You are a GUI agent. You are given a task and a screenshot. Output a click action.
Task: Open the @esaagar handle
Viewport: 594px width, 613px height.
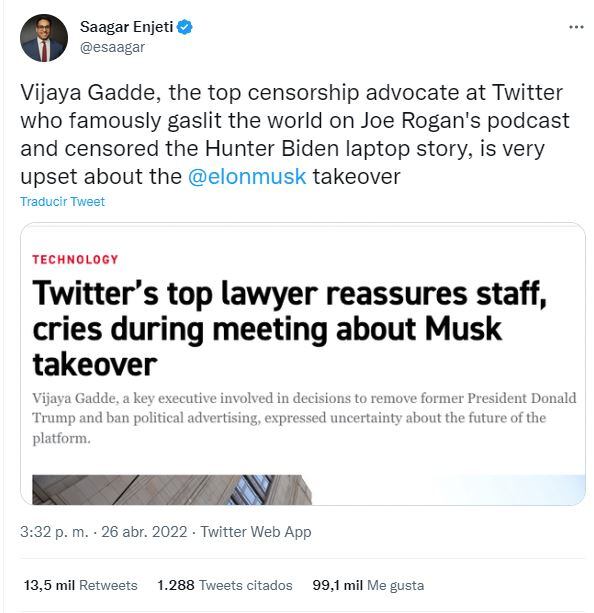pos(112,47)
